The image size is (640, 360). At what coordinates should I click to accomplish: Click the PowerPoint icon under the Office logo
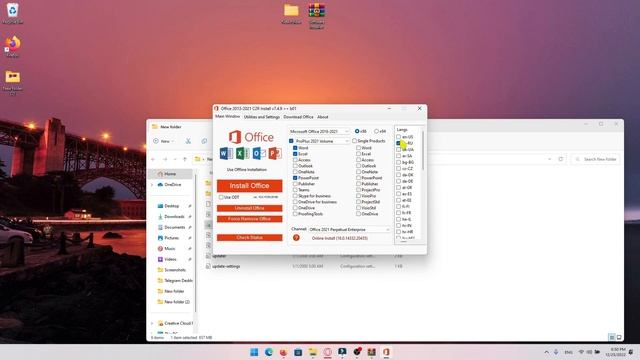(275, 153)
